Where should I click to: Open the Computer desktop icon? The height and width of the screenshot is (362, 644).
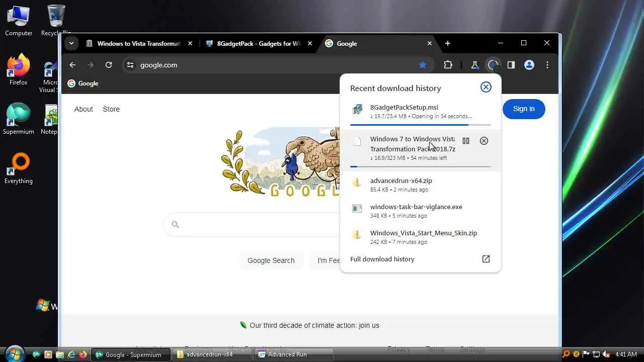pyautogui.click(x=19, y=21)
